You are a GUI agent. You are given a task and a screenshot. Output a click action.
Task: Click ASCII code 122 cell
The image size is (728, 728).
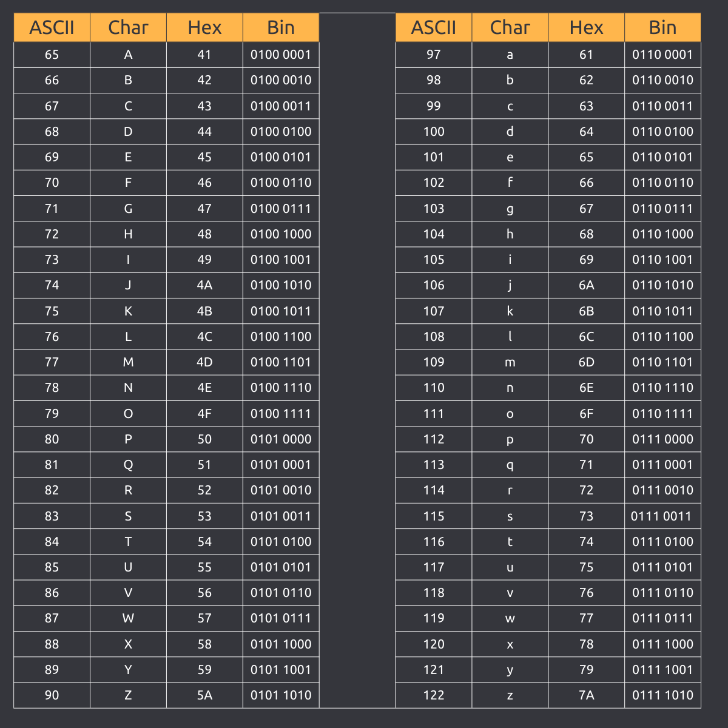click(434, 695)
